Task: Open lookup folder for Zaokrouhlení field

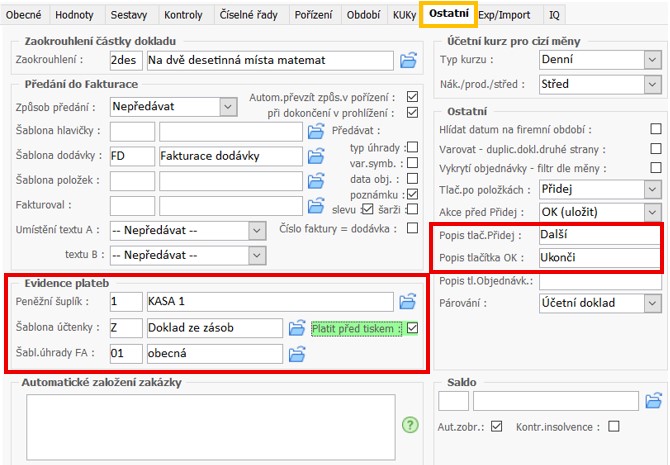Action: coord(408,61)
